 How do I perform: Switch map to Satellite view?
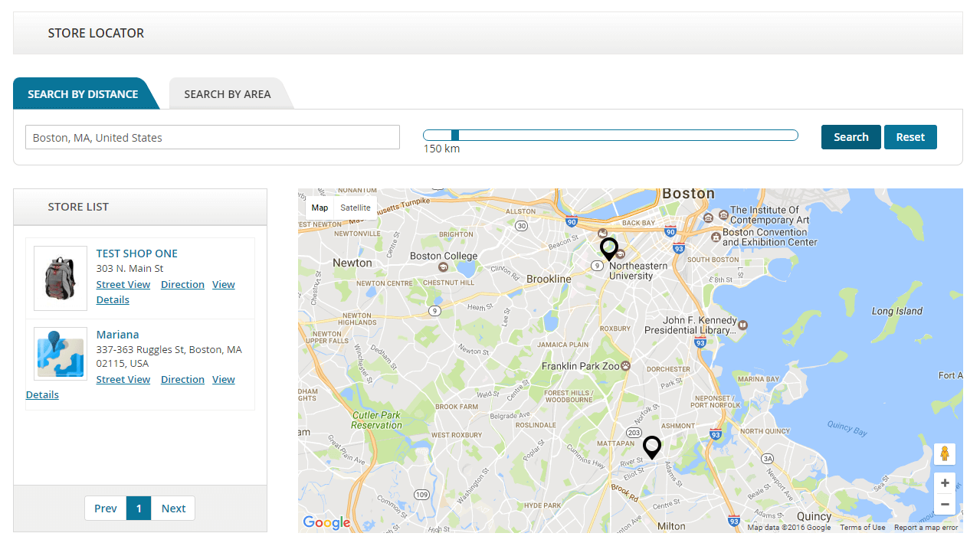[356, 208]
